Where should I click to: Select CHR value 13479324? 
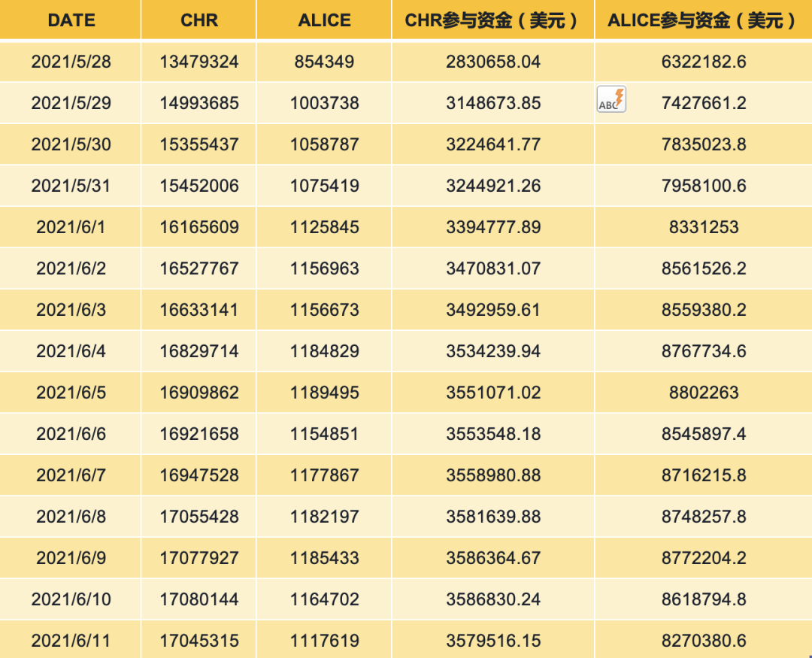[198, 62]
